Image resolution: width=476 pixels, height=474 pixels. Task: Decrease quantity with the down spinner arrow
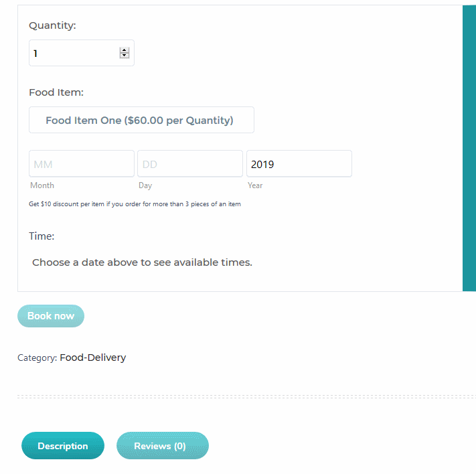(124, 56)
